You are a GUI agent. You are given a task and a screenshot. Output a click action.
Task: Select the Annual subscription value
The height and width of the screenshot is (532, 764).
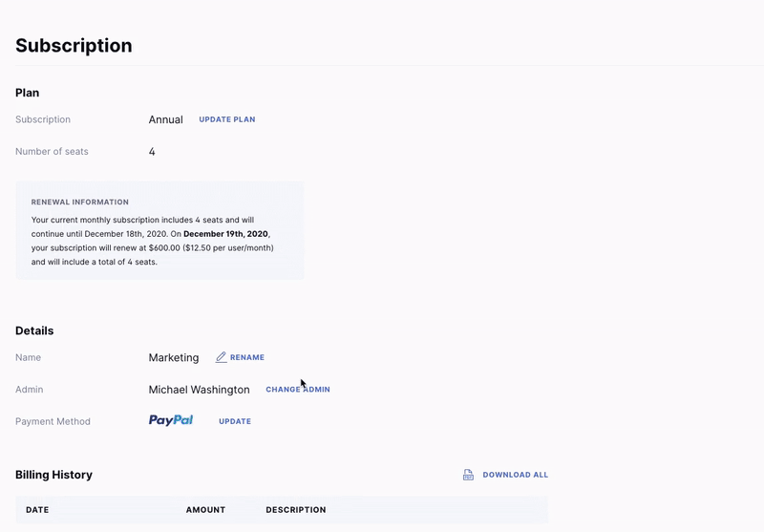(x=165, y=119)
